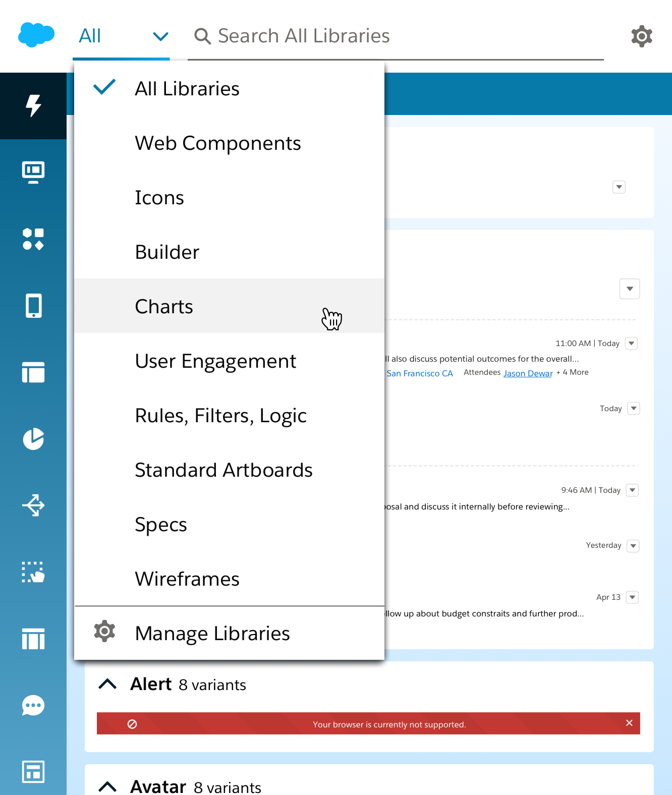Collapse the All libraries dropdown chevron
This screenshot has width=672, height=795.
point(160,36)
